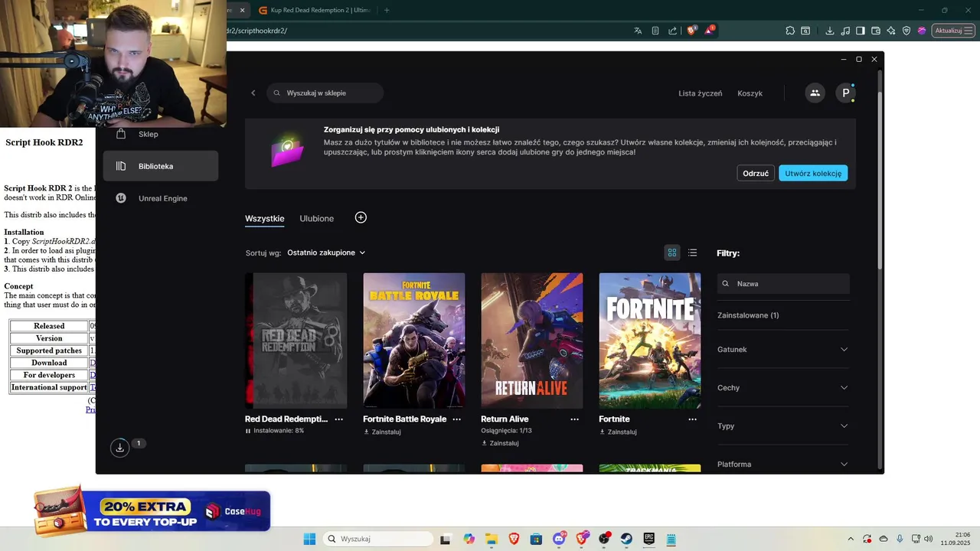Open Red Dead Redemption game cover
The height and width of the screenshot is (551, 980).
[296, 341]
